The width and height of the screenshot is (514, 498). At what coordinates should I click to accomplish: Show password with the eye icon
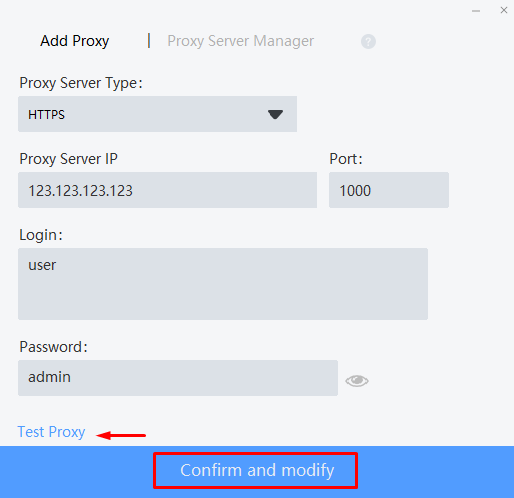pyautogui.click(x=357, y=381)
